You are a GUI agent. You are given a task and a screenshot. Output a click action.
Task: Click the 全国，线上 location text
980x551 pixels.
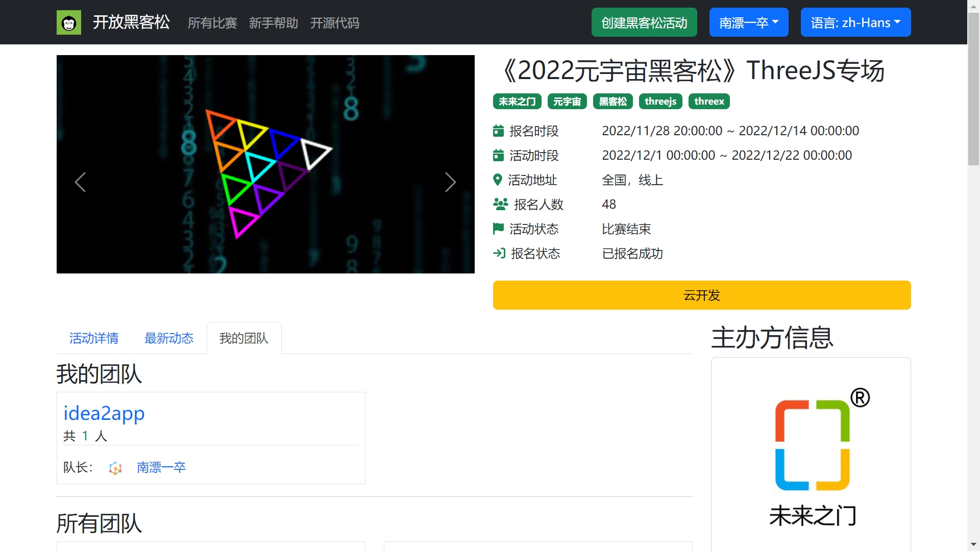tap(632, 180)
